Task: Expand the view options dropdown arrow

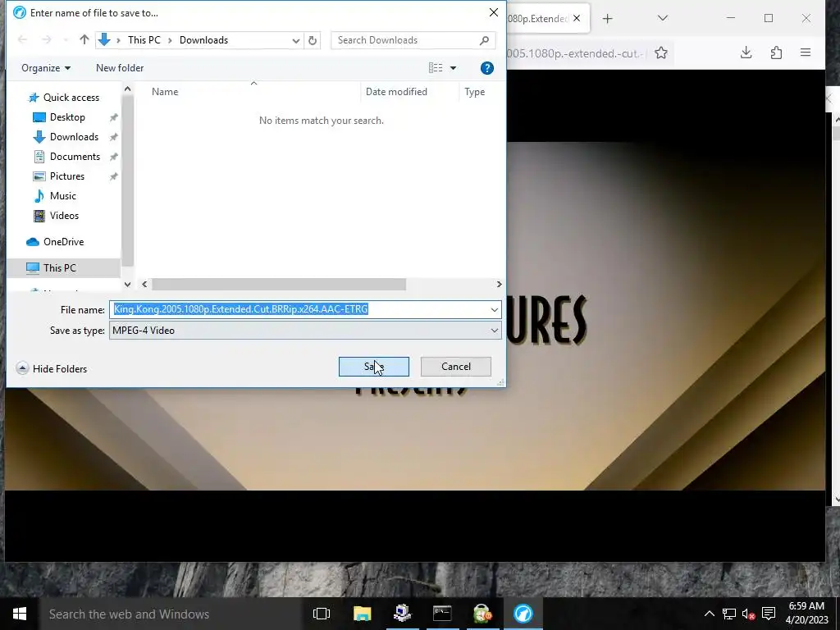Action: pyautogui.click(x=453, y=68)
